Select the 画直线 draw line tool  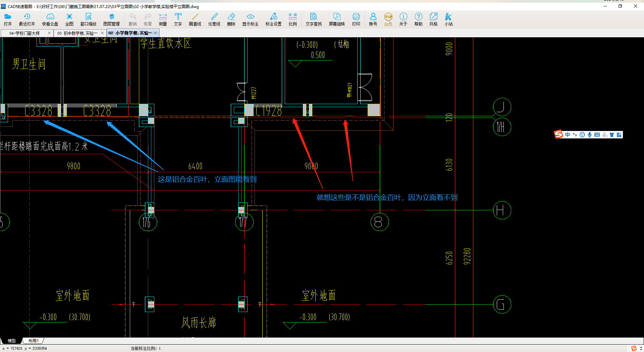click(195, 19)
